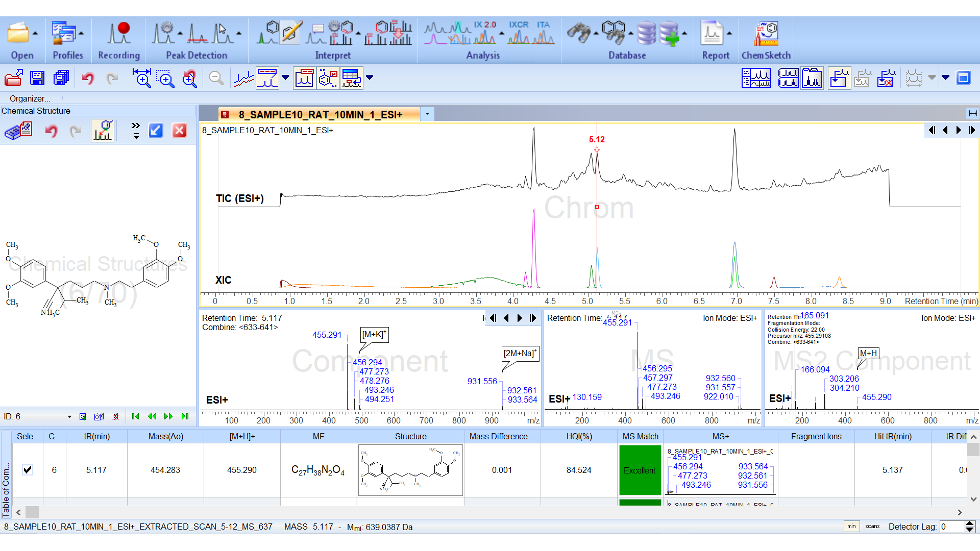Click the overlay spectra icon in main toolbar
The height and width of the screenshot is (551, 980).
(244, 78)
